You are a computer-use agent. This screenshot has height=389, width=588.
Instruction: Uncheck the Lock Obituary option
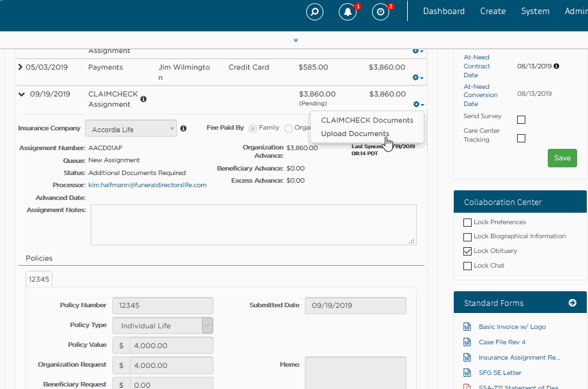468,251
